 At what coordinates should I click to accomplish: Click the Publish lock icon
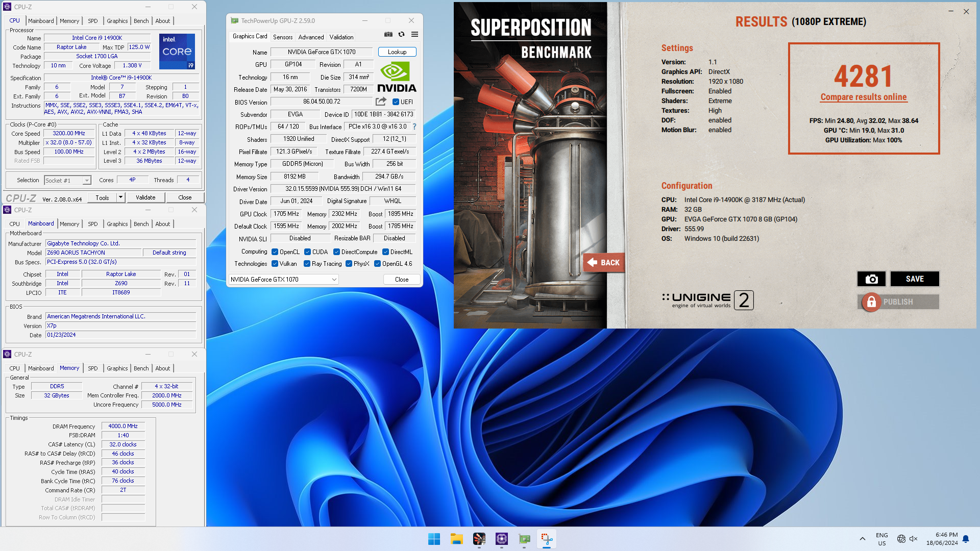pyautogui.click(x=871, y=302)
